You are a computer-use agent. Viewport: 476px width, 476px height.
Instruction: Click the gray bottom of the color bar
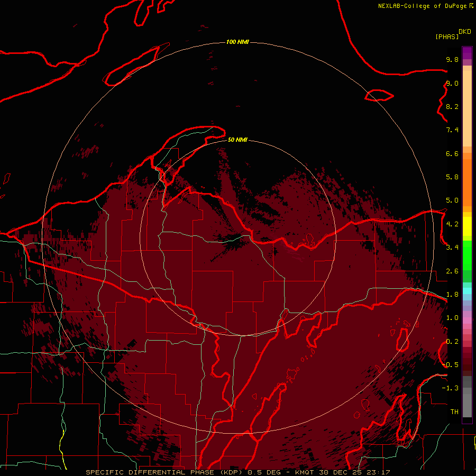pyautogui.click(x=467, y=397)
